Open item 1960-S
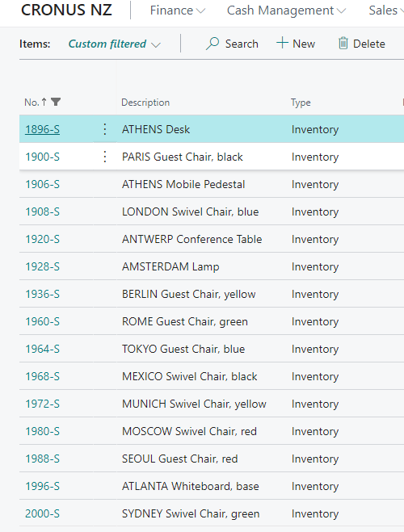Screen dimensions: 404x532 pyautogui.click(x=43, y=321)
